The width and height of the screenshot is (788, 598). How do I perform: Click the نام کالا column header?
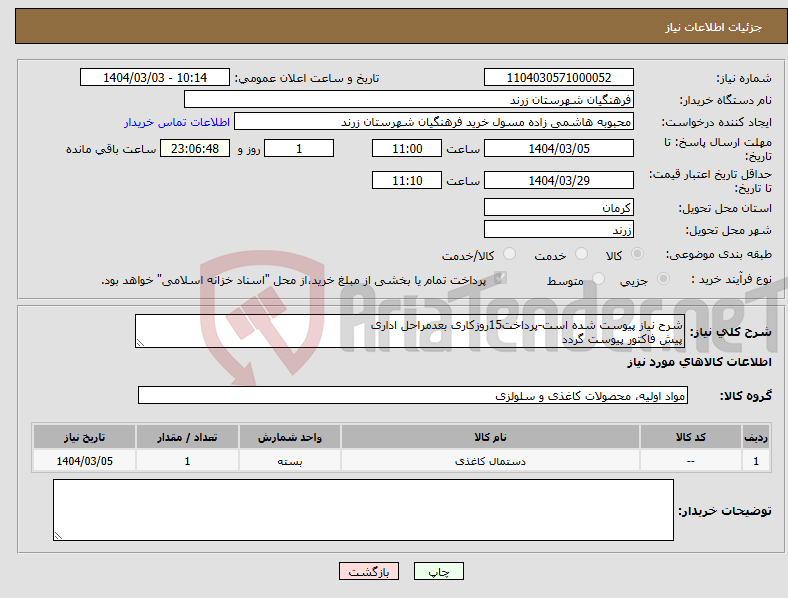(490, 437)
